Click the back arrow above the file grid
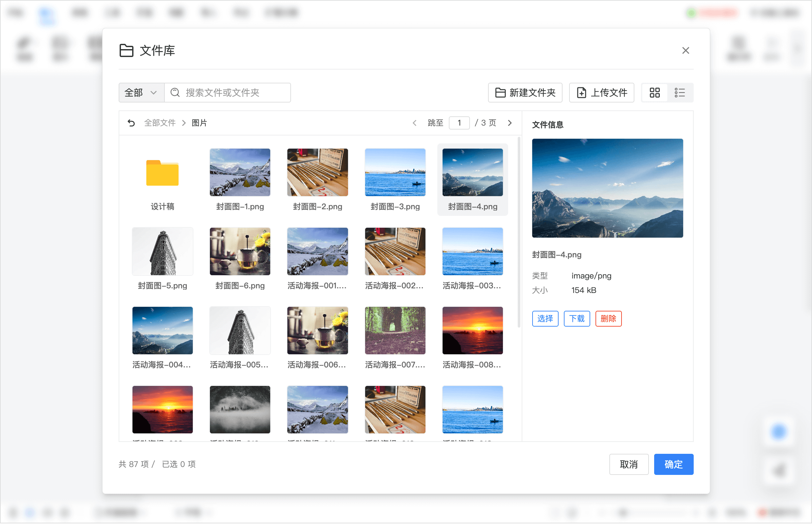Image resolution: width=812 pixels, height=524 pixels. click(131, 123)
